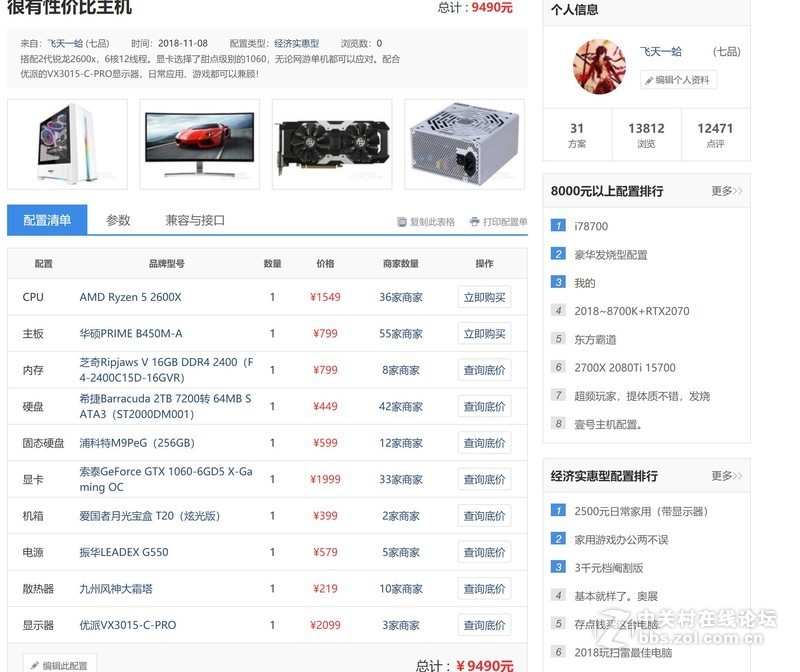The width and height of the screenshot is (800, 672).
Task: Click the printer icon for print config
Action: coord(474,221)
